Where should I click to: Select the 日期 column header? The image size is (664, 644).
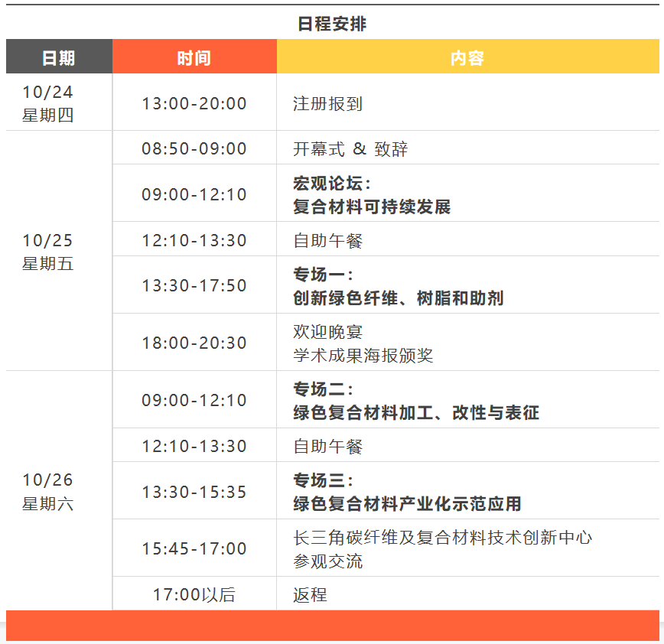pyautogui.click(x=60, y=57)
